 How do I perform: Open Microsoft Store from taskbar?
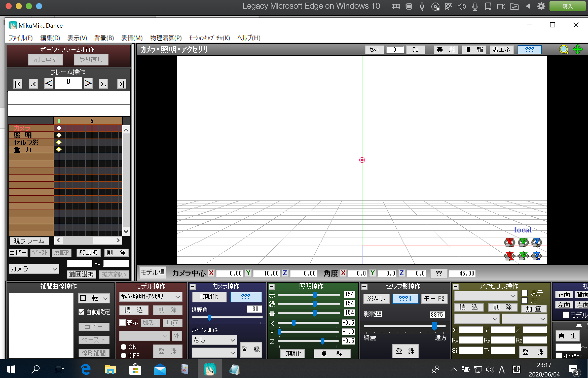point(135,369)
